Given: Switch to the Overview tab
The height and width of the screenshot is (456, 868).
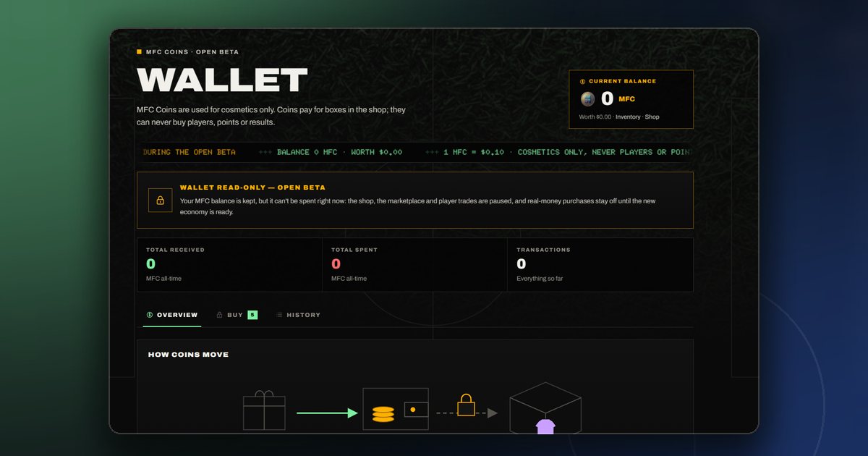Looking at the screenshot, I should click(172, 315).
